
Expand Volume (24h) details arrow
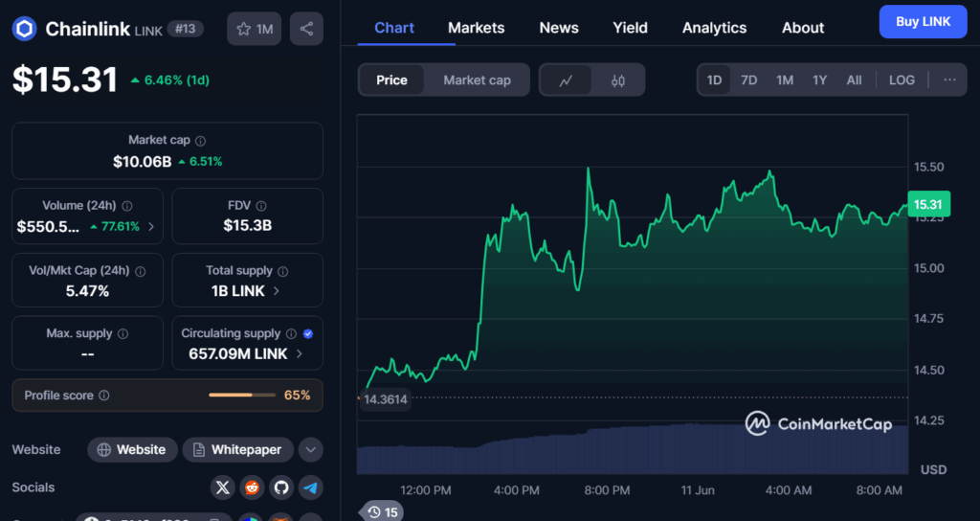[151, 226]
